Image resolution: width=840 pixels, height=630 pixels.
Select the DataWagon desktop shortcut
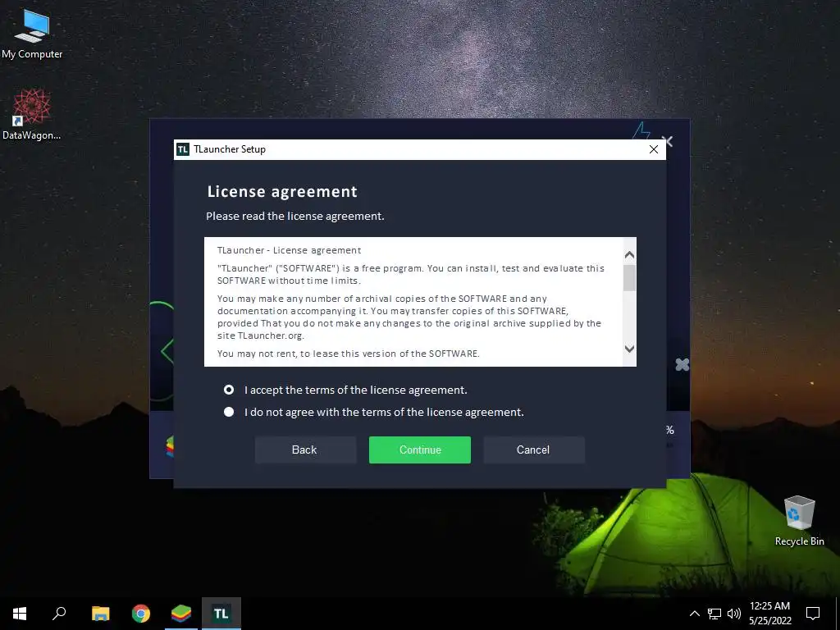point(32,115)
